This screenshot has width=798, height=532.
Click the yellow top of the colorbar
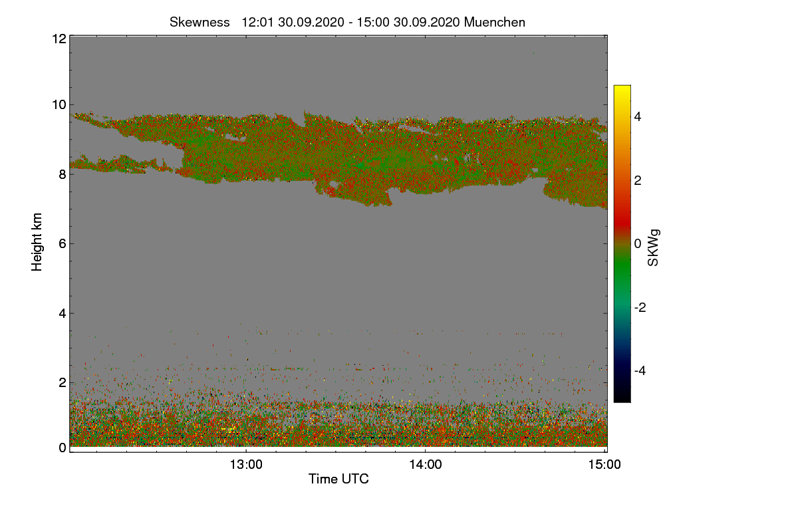[622, 90]
